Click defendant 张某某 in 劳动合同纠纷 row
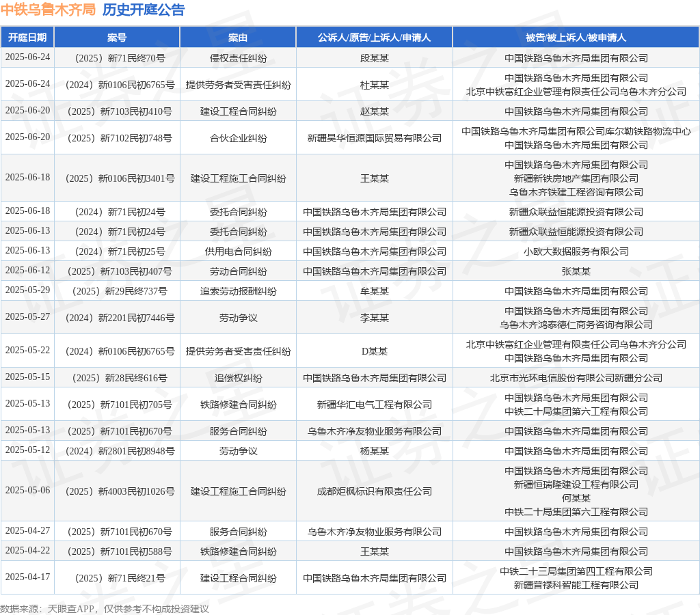 576,271
